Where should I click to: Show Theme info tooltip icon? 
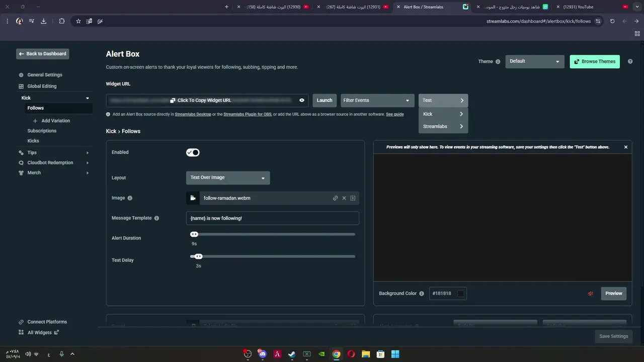[x=498, y=62]
